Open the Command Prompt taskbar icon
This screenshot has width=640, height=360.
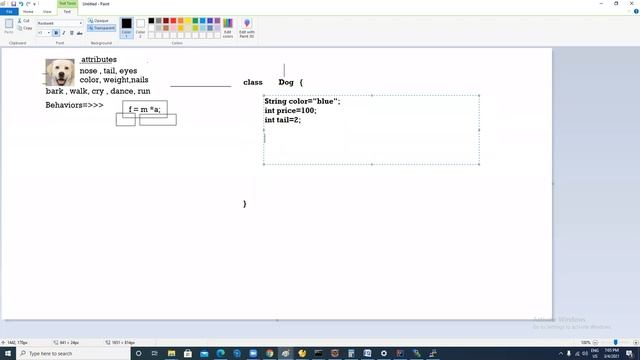pos(318,353)
